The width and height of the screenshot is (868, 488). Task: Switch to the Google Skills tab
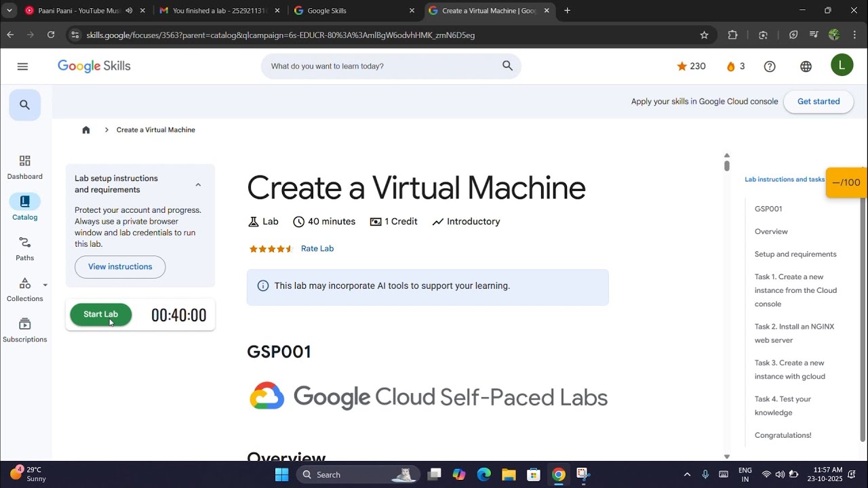[x=355, y=11]
